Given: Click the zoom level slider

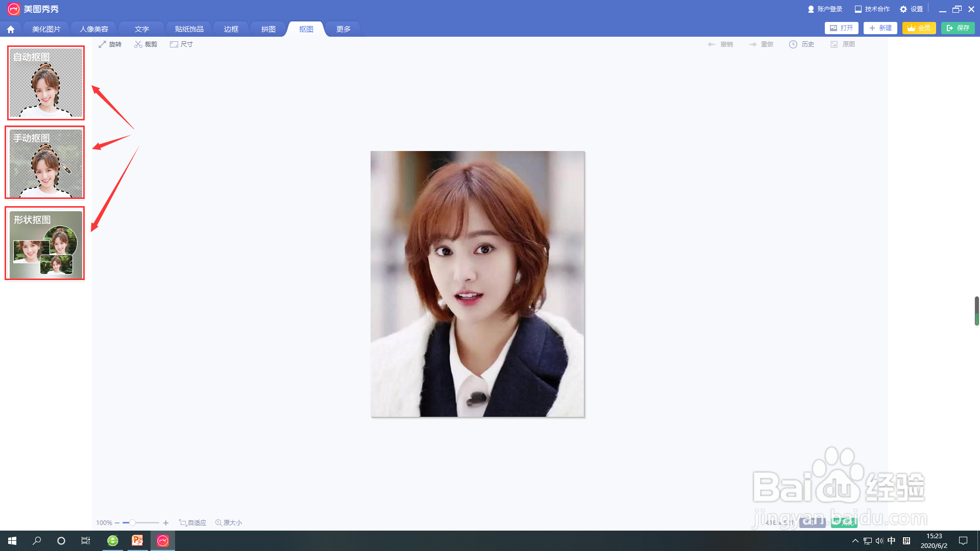Looking at the screenshot, I should (132, 523).
